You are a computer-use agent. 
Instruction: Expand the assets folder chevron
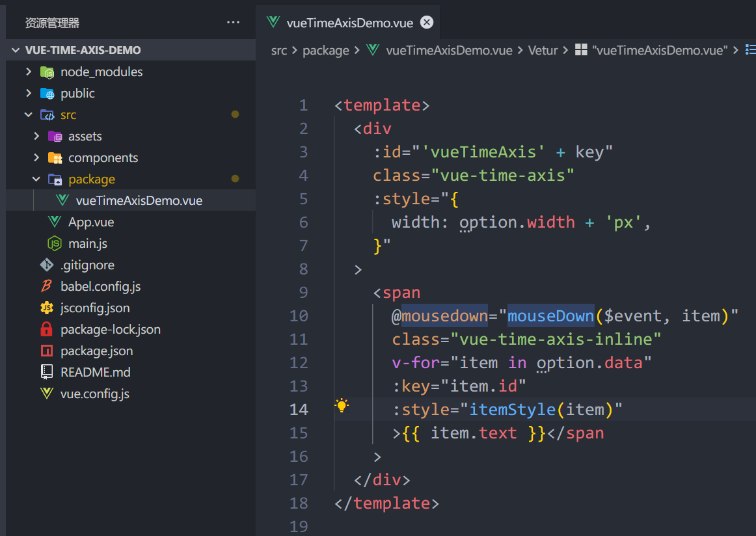pyautogui.click(x=36, y=137)
